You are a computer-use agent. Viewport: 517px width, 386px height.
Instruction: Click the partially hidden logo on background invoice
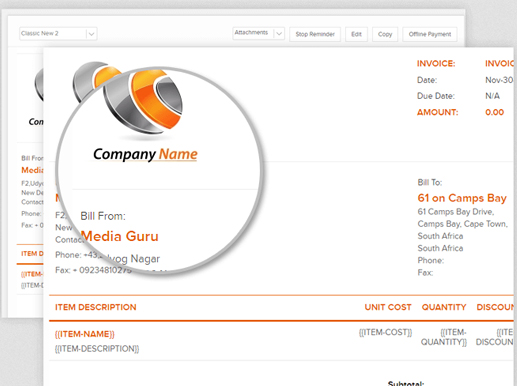point(39,84)
